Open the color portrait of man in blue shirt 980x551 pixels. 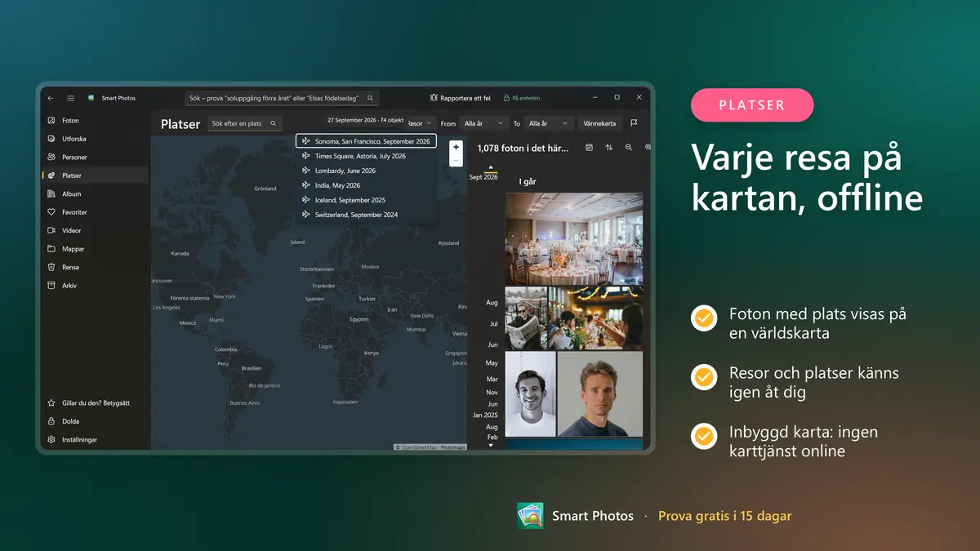tap(600, 394)
